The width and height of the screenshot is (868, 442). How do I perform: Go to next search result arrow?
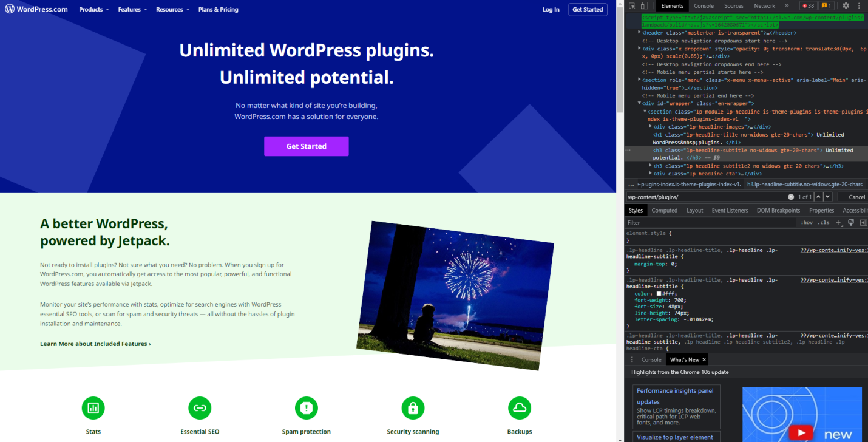pos(827,197)
